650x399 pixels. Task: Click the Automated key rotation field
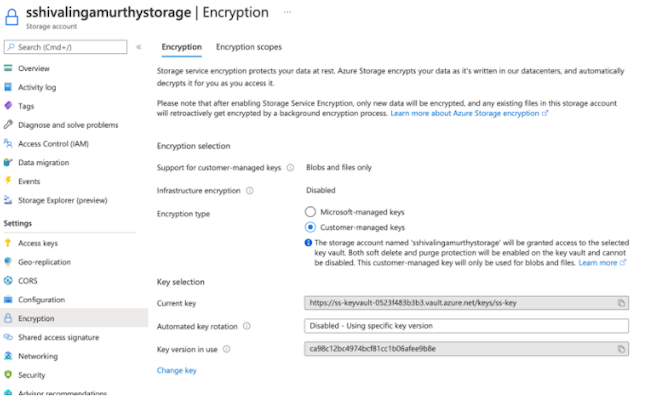(466, 326)
